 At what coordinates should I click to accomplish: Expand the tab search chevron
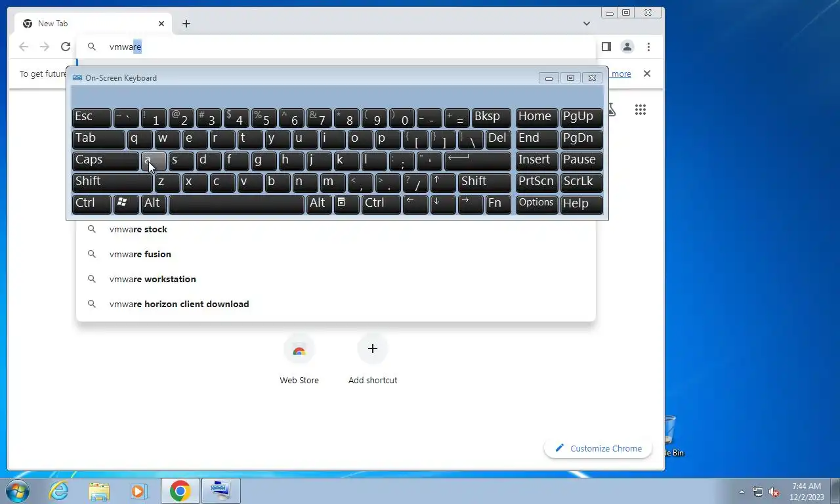[x=587, y=24]
